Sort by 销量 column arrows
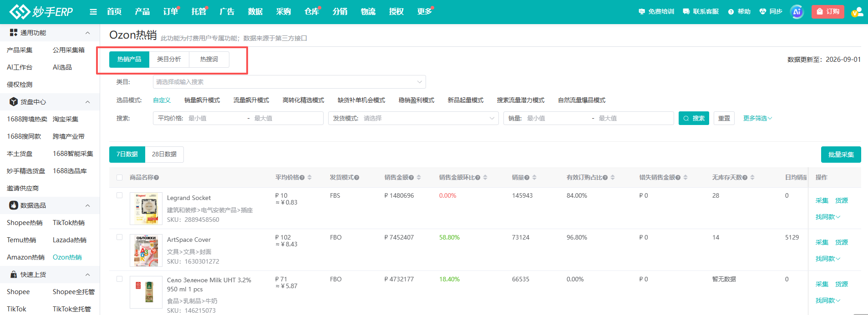 coord(534,177)
